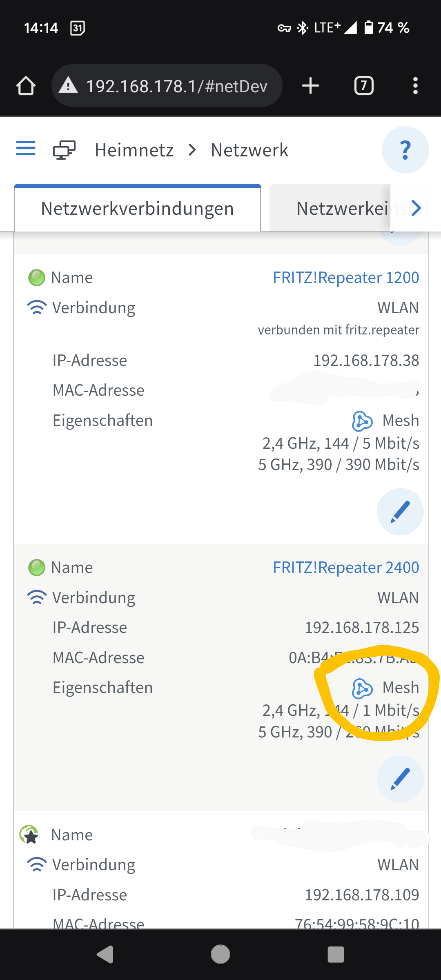
Task: Edit the FRITZ!Repeater 2400 entry
Action: click(400, 779)
